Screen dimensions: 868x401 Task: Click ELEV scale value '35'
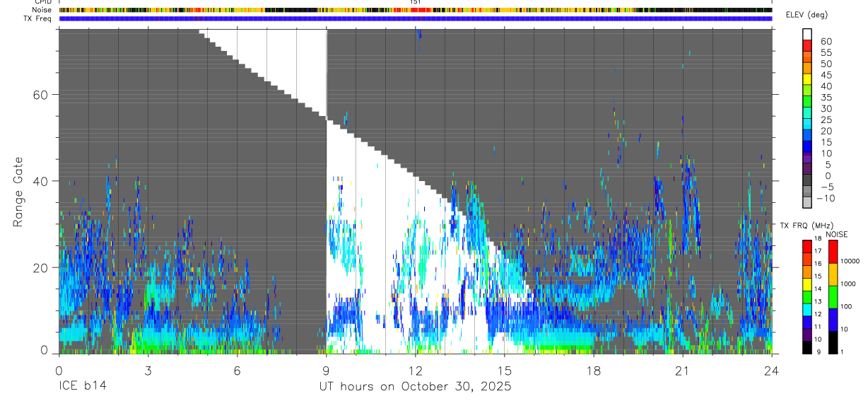pos(826,97)
